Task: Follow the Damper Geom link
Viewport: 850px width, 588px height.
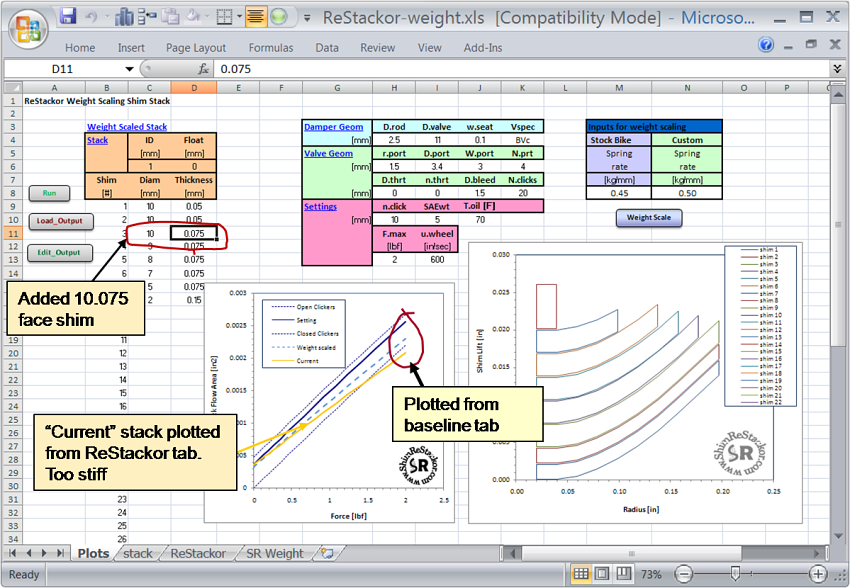Action: [333, 127]
